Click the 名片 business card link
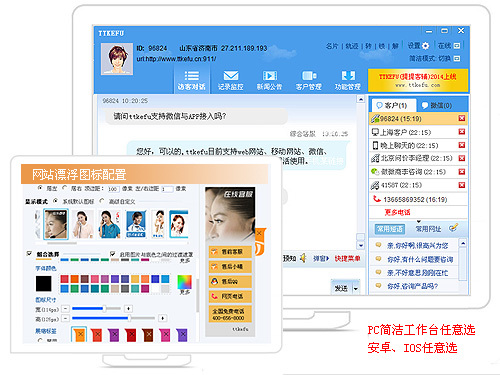The height and width of the screenshot is (375, 500). coord(332,46)
